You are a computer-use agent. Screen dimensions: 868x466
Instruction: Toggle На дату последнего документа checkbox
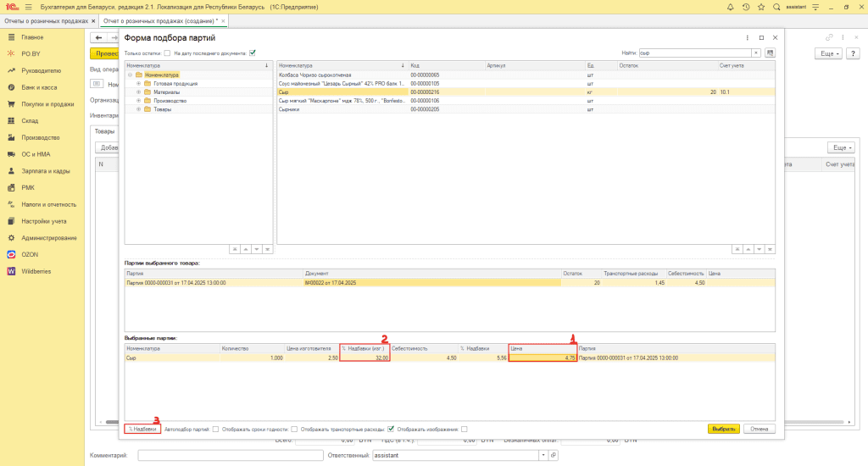(x=253, y=53)
